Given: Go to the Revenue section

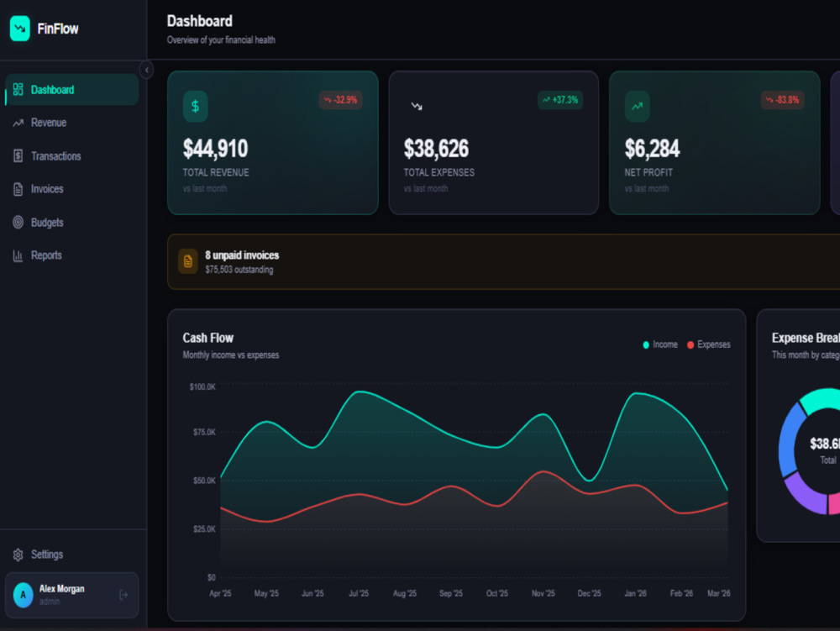Looking at the screenshot, I should coord(72,123).
